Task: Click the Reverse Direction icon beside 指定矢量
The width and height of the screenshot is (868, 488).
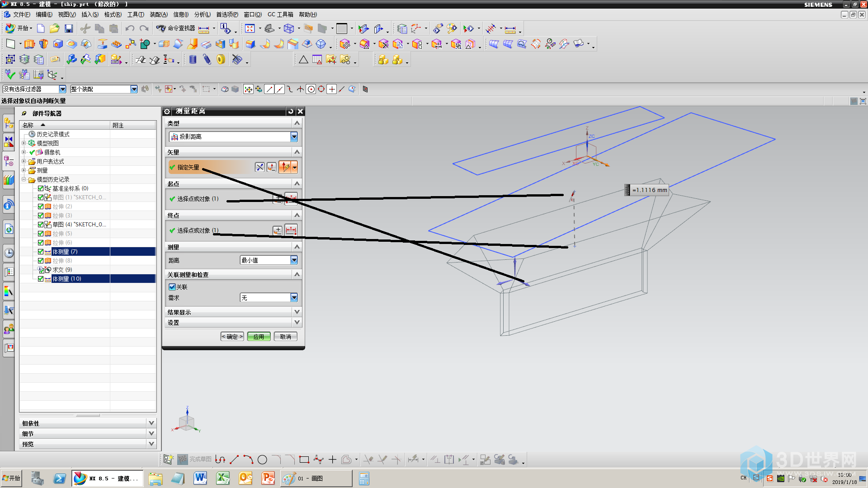Action: point(259,167)
